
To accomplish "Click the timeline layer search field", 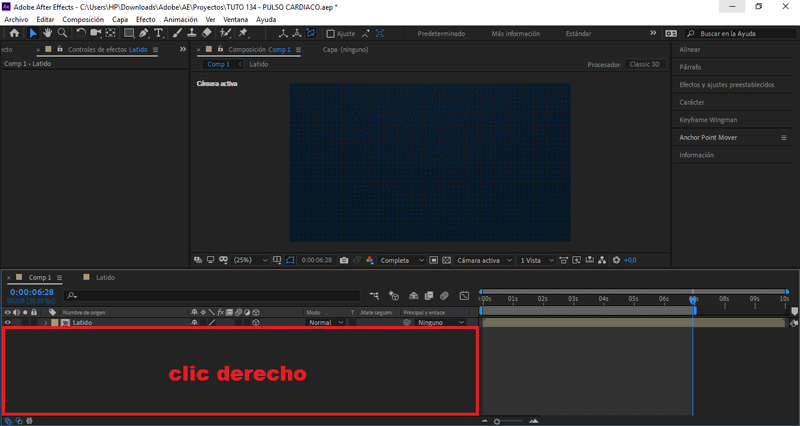I will pos(212,295).
